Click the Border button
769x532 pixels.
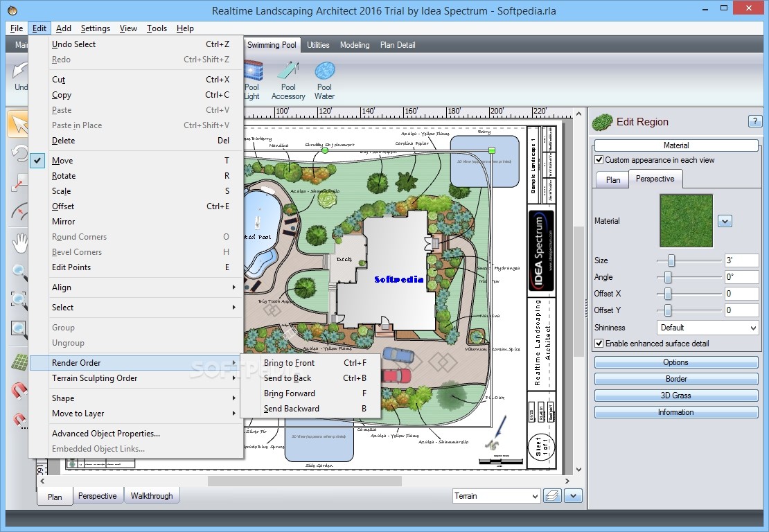(x=675, y=379)
